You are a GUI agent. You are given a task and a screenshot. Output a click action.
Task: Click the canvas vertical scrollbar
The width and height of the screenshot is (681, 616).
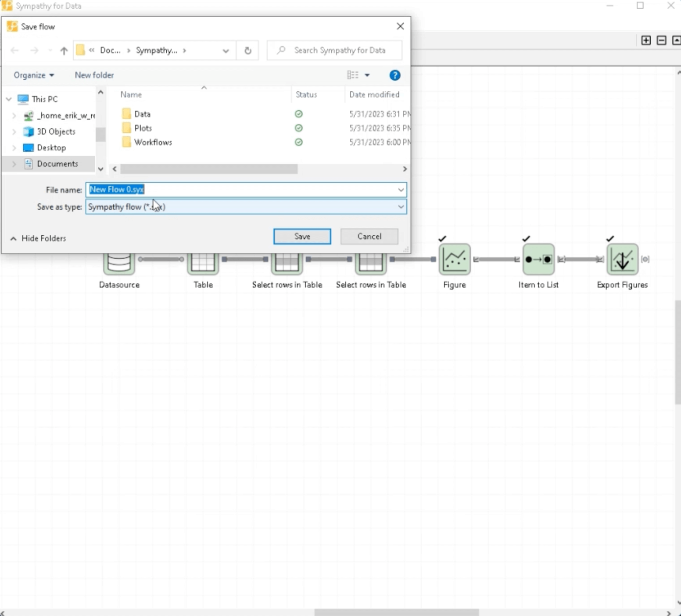(x=678, y=352)
